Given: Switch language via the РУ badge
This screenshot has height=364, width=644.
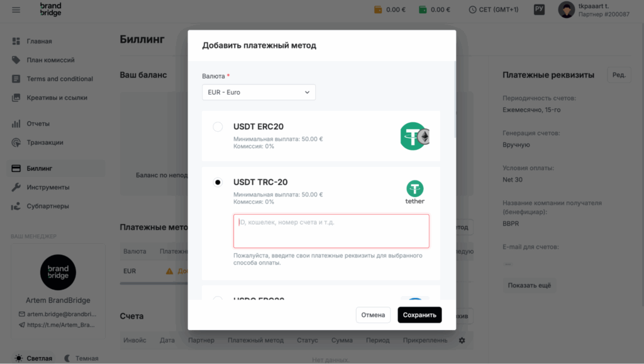Looking at the screenshot, I should 539,9.
